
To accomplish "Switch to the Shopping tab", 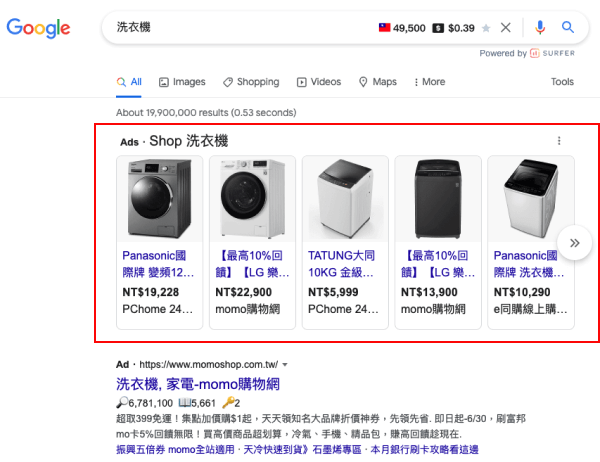I will pyautogui.click(x=250, y=82).
